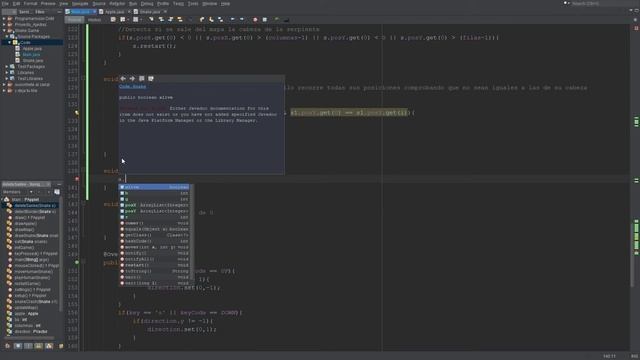Jump to last edit location toolbar icon

pyautogui.click(x=113, y=20)
